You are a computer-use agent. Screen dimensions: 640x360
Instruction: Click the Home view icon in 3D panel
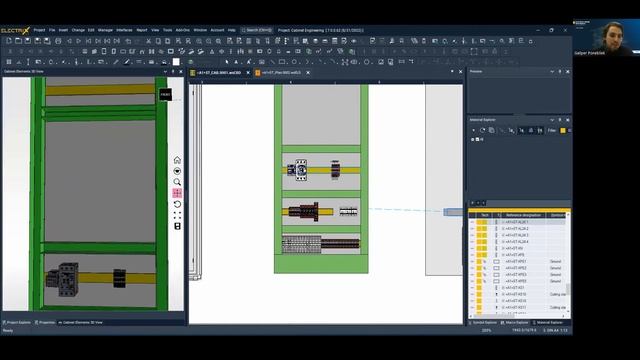click(177, 160)
